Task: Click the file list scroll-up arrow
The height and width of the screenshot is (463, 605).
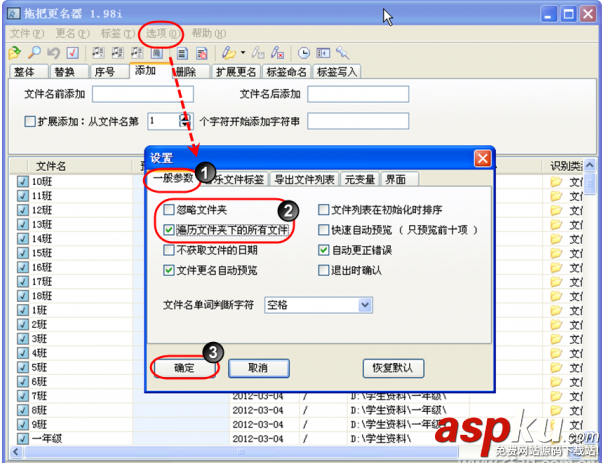Action: point(590,165)
